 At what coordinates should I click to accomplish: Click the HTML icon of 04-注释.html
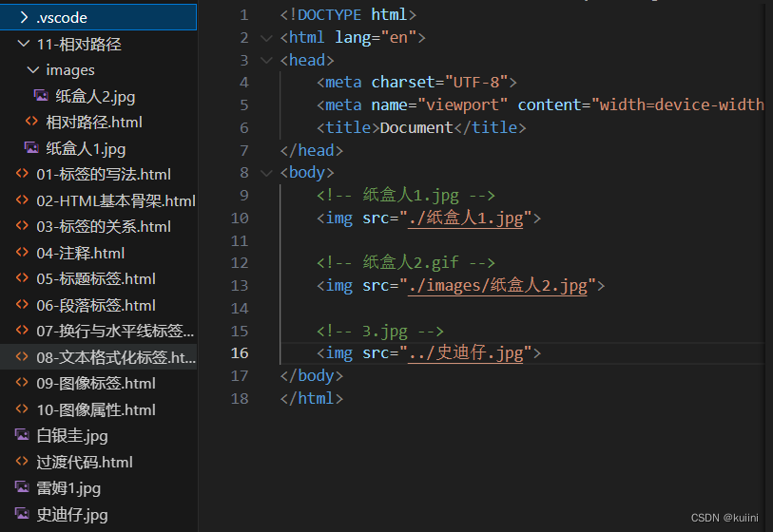click(x=22, y=252)
